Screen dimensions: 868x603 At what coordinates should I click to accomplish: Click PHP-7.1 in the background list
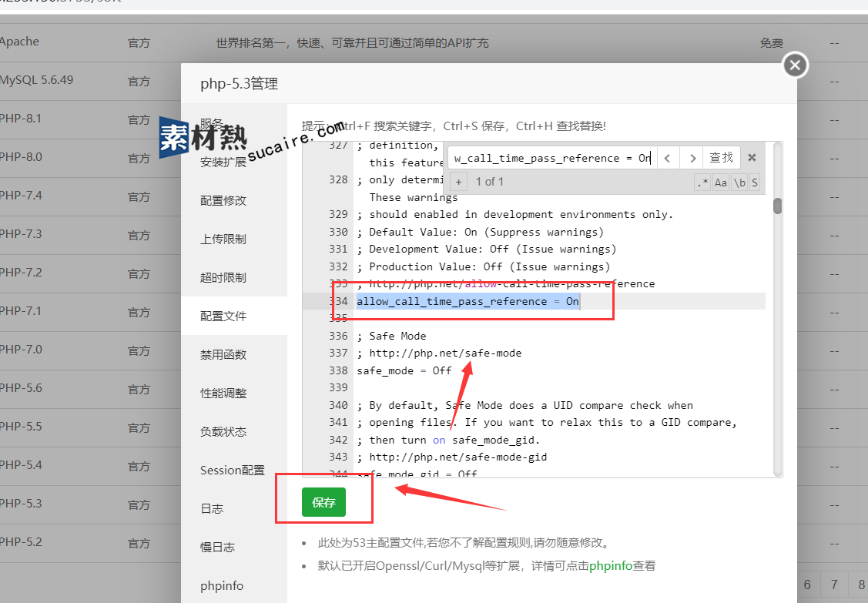coord(21,310)
